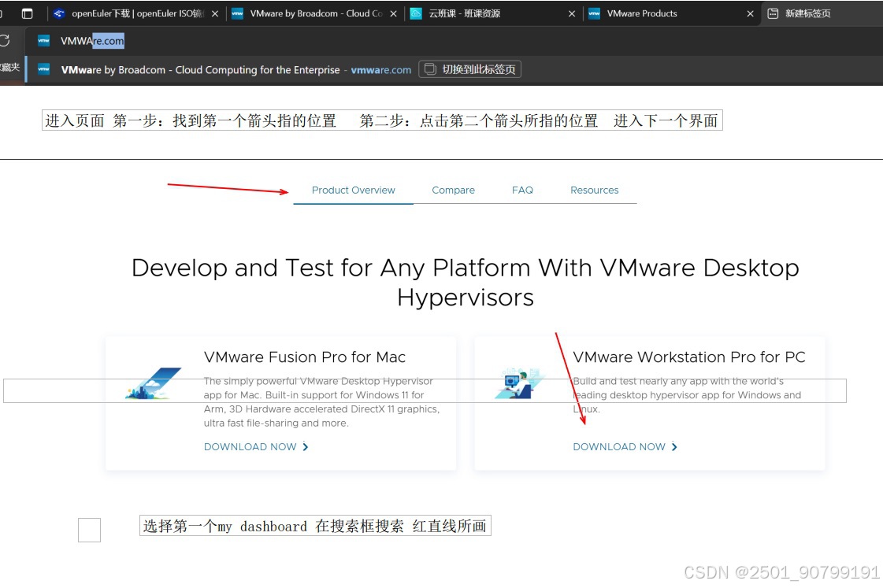Click the VMware favicon in address bar
This screenshot has width=883, height=588.
point(43,40)
